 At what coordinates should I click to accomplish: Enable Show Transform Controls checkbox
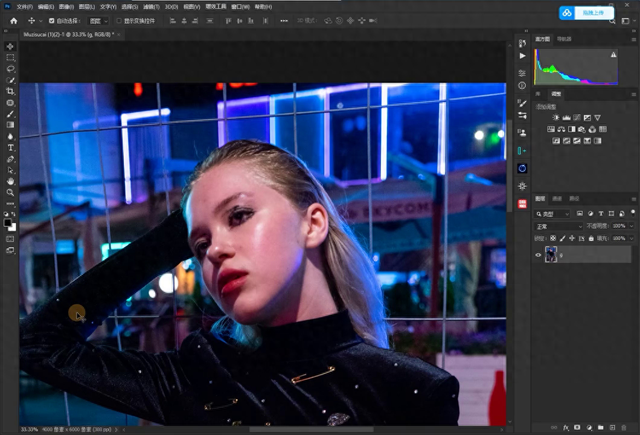click(117, 20)
